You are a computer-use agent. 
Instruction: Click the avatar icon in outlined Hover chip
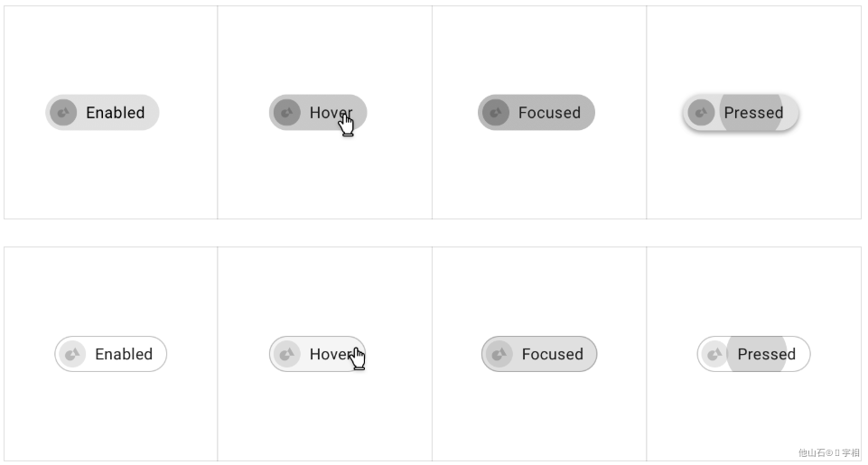point(286,354)
